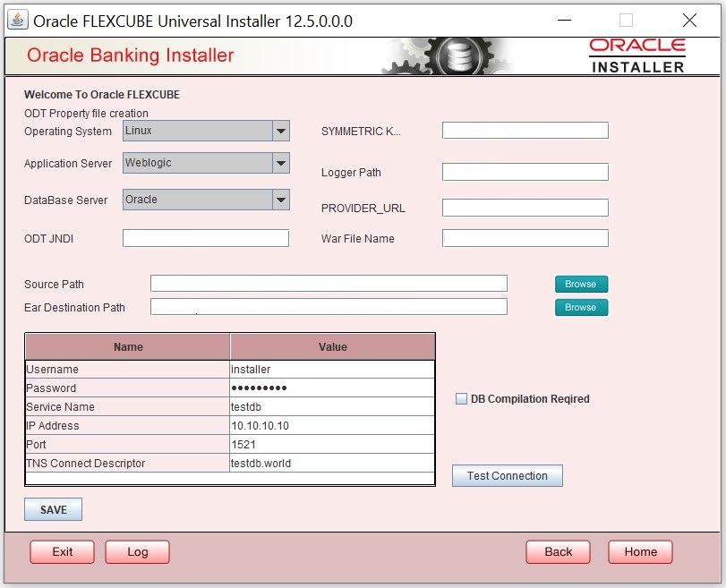Open the Log button
726x588 pixels.
pos(138,552)
